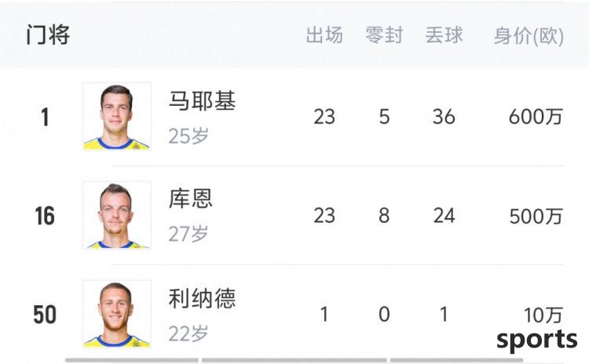Select player name 利纳德
This screenshot has width=589, height=364.
(x=202, y=299)
